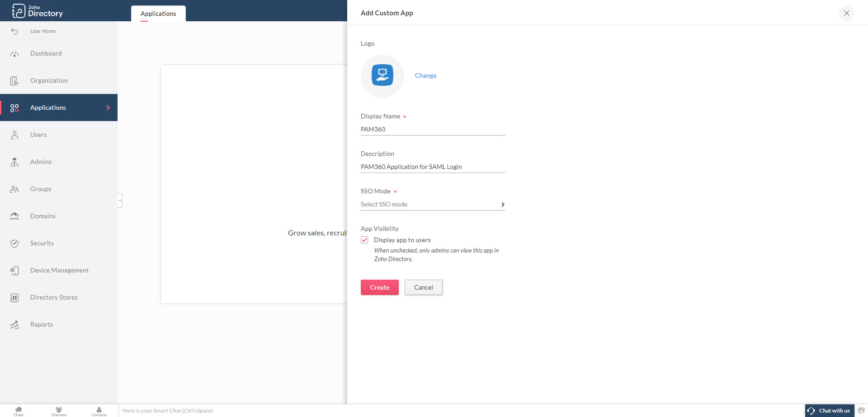
Task: Switch to the Applications tab
Action: coord(158,14)
